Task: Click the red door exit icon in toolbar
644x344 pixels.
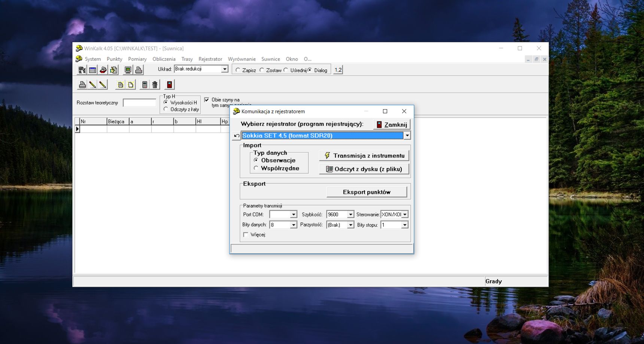Action: click(169, 85)
